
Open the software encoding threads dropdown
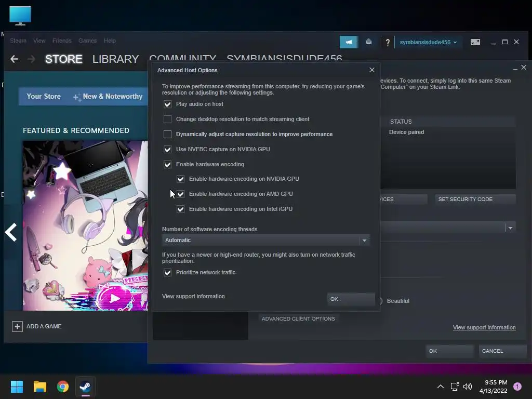point(265,240)
